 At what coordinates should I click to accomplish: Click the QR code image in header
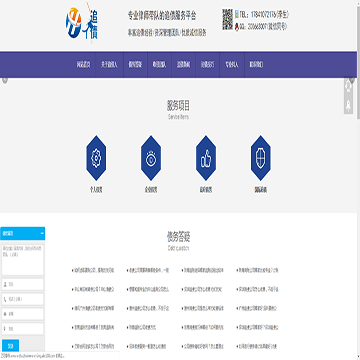(227, 20)
